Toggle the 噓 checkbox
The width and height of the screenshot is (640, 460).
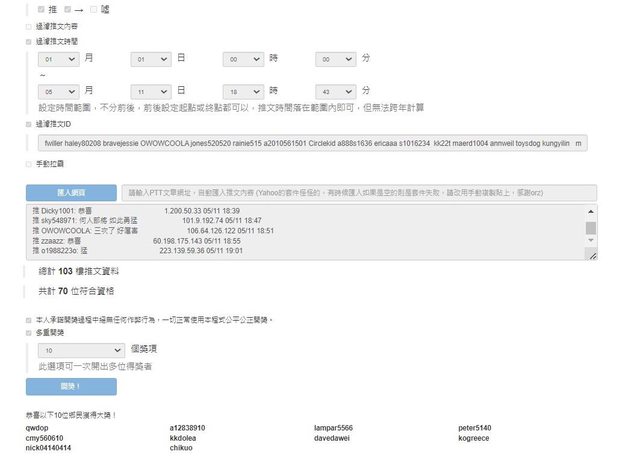92,9
